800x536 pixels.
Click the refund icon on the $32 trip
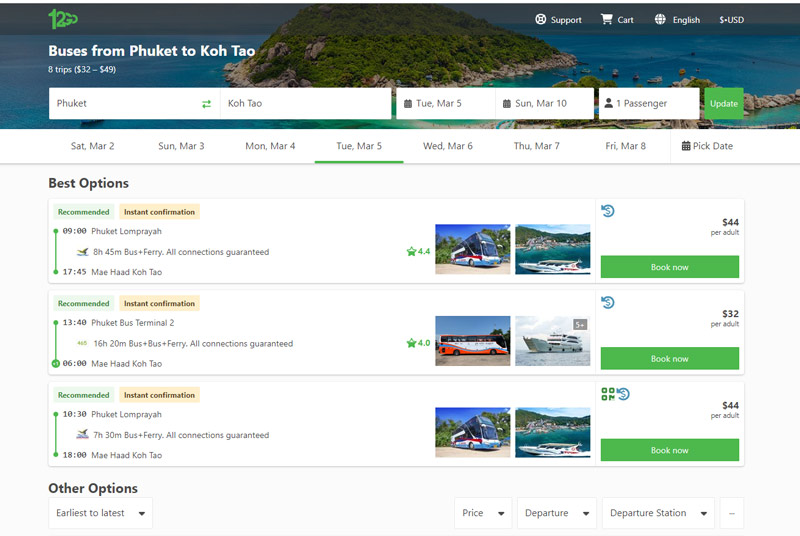[608, 303]
